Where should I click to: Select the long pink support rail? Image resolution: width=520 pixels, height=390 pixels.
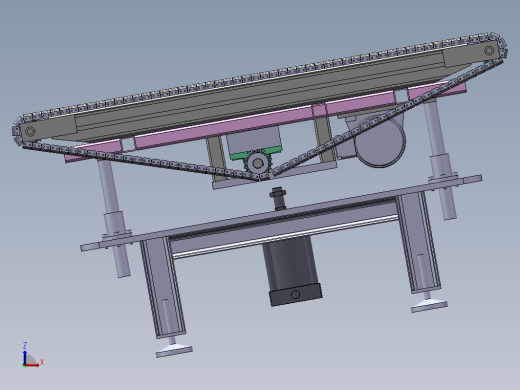click(x=265, y=122)
